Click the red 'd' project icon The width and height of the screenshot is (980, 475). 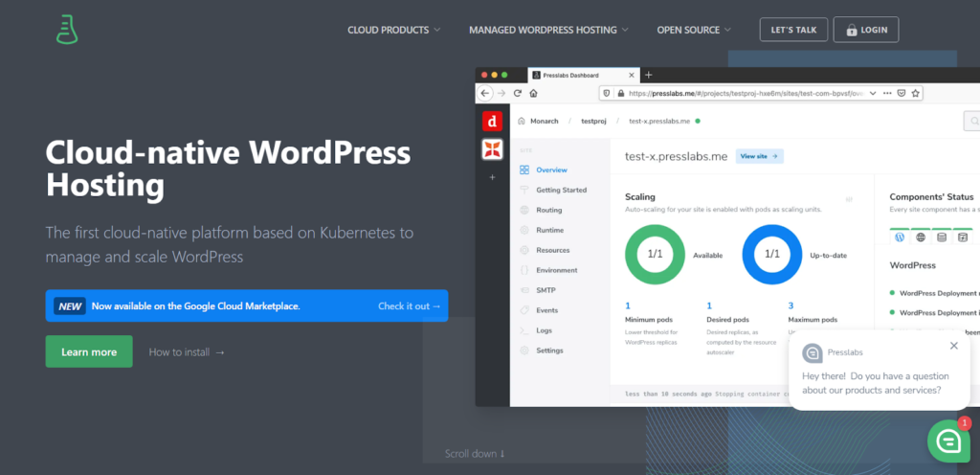point(492,121)
